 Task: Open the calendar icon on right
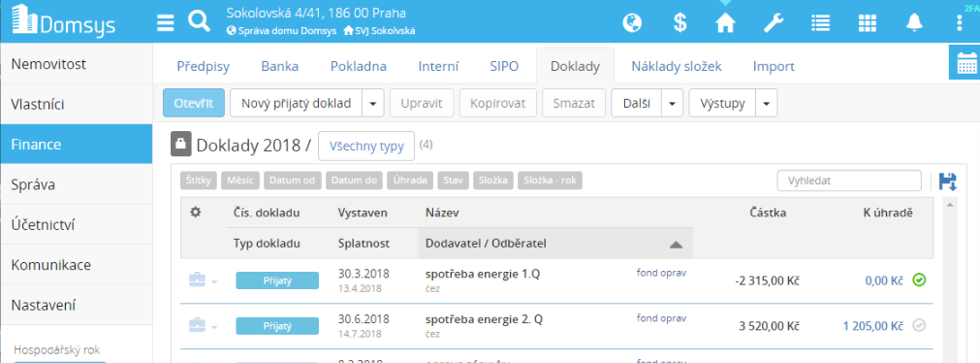pyautogui.click(x=966, y=62)
